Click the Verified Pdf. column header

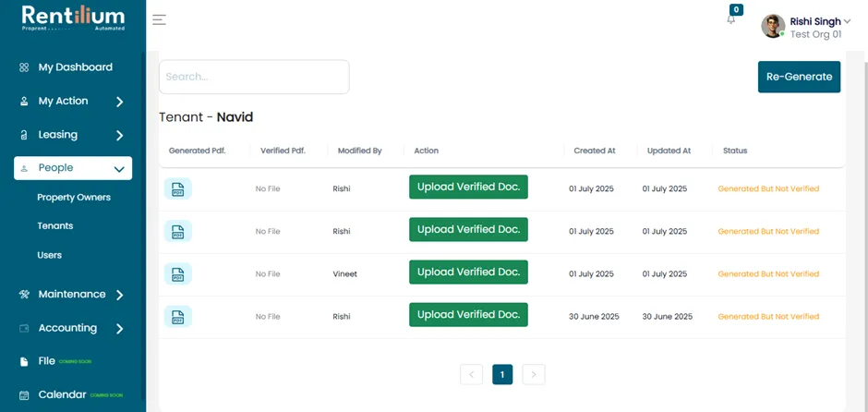coord(283,151)
